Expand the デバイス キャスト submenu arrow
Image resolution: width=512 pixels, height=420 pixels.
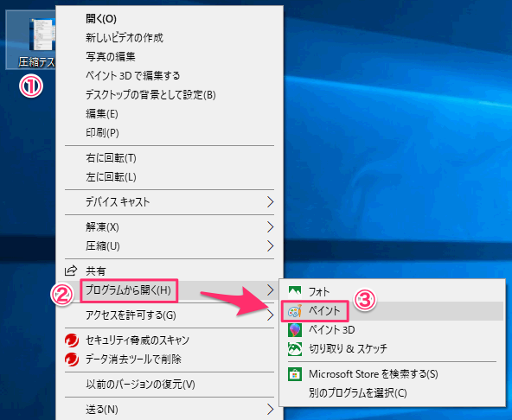[270, 202]
